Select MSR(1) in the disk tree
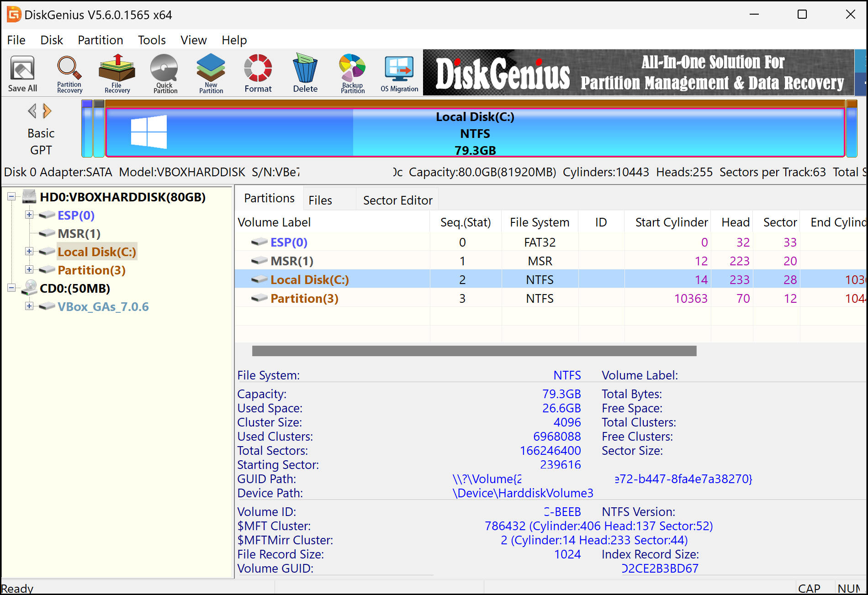 79,233
